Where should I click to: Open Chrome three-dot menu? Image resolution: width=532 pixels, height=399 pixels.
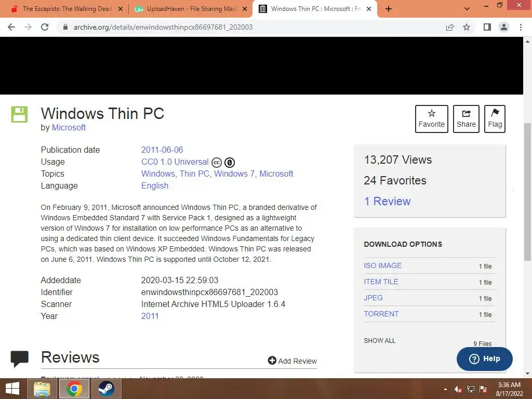click(x=521, y=27)
